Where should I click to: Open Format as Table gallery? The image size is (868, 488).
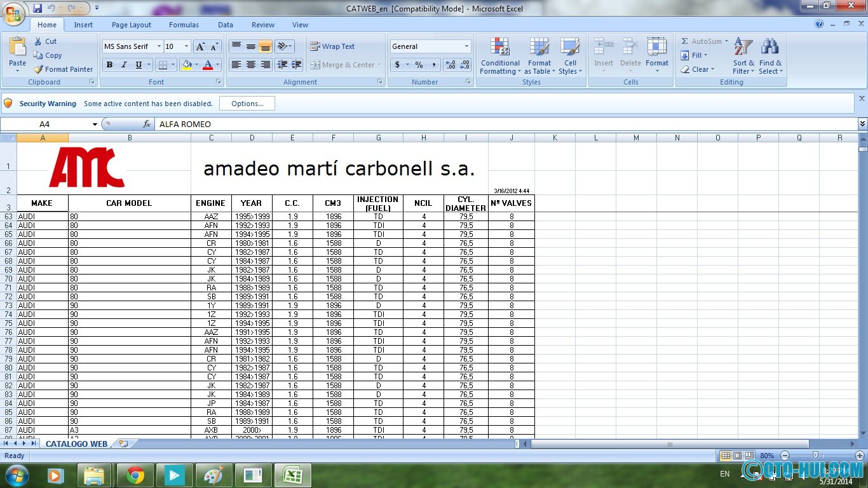pos(539,56)
